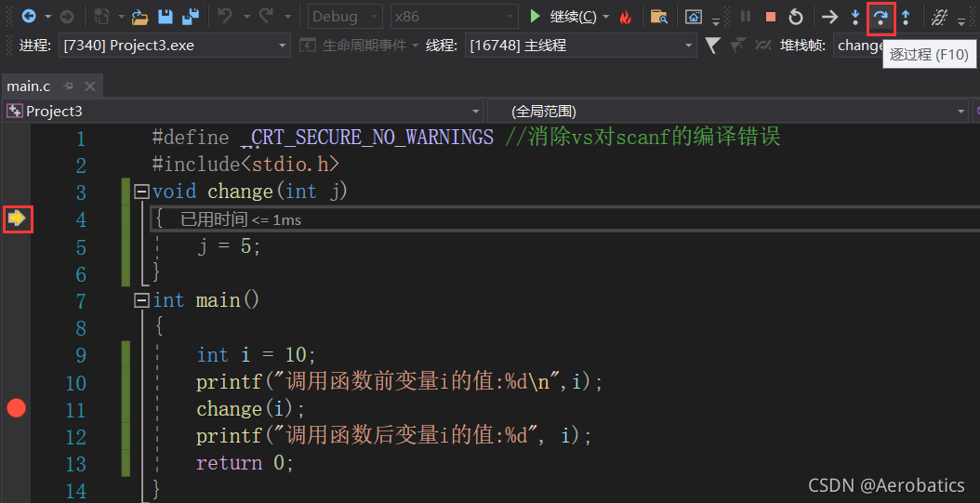This screenshot has height=503, width=980.
Task: Open the 堆栈帧 stack frame dropdown
Action: tap(907, 46)
